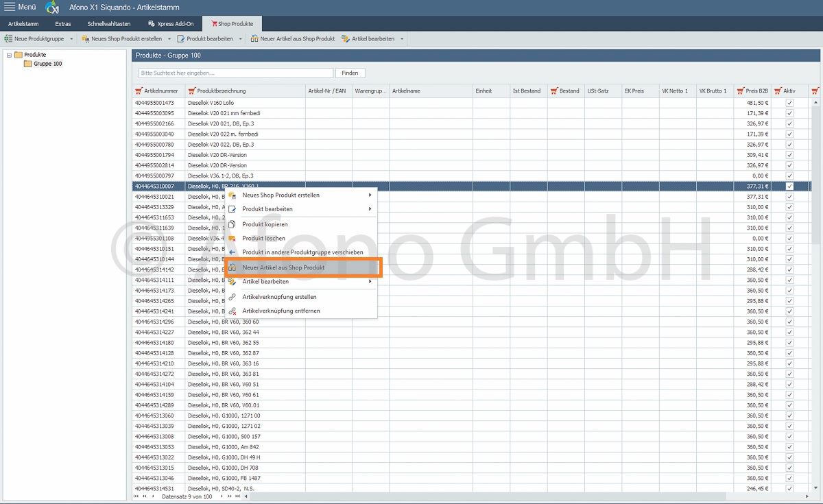823x504 pixels.
Task: Click the Neues Shop Produkt erstellen toolbar button
Action: coord(122,39)
